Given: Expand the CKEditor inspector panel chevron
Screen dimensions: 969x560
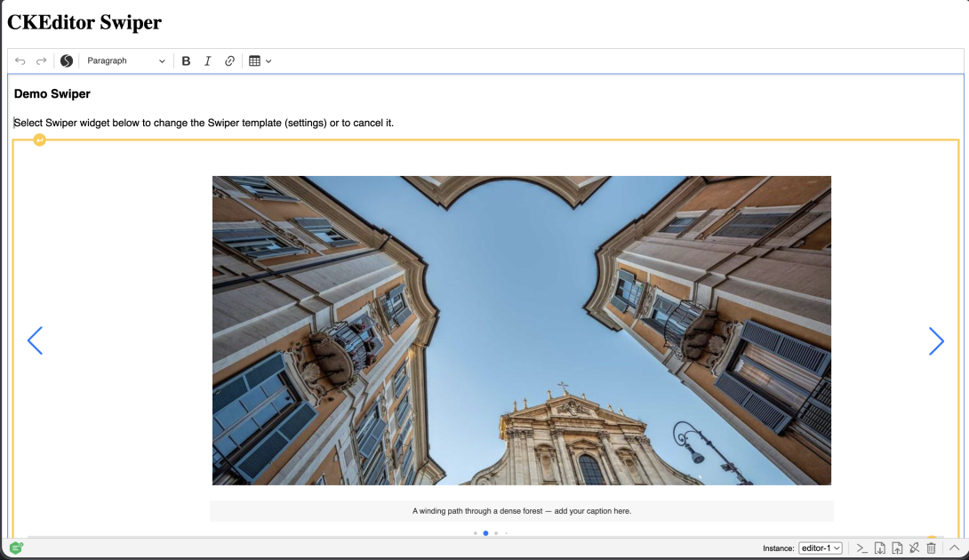Looking at the screenshot, I should point(954,548).
